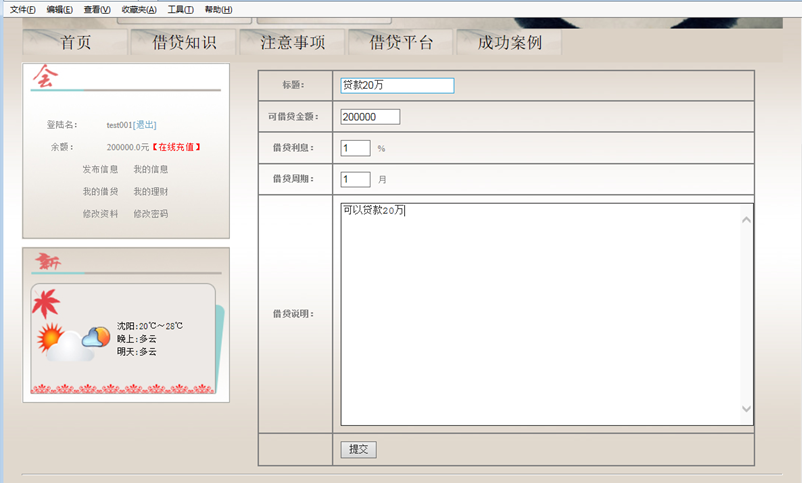Image resolution: width=802 pixels, height=483 pixels.
Task: Open the 查看(V) menu
Action: click(x=97, y=10)
